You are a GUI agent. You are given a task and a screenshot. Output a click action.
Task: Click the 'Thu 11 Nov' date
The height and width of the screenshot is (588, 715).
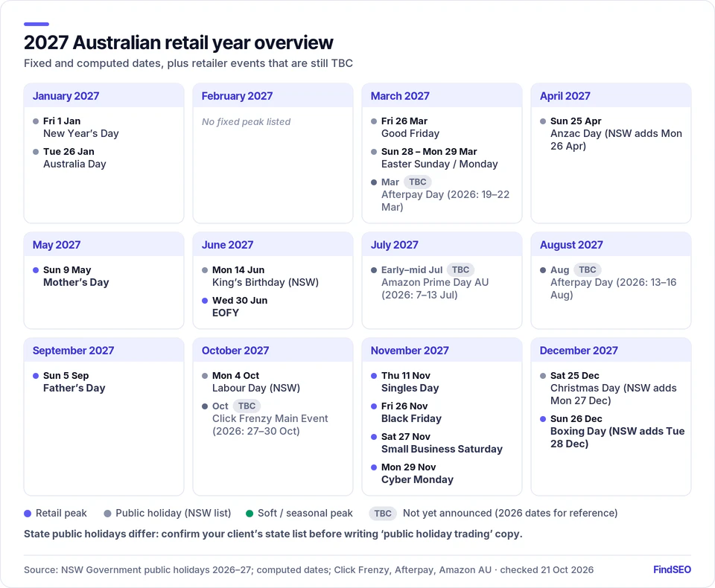[406, 376]
